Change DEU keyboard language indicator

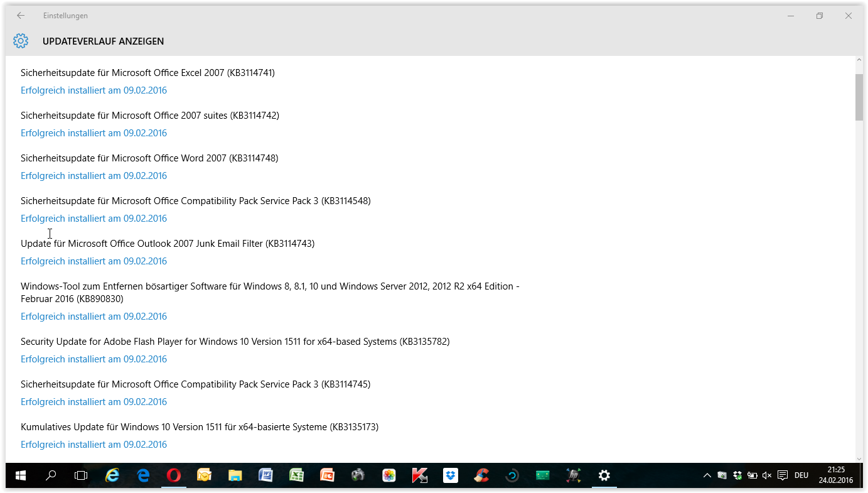coord(801,475)
